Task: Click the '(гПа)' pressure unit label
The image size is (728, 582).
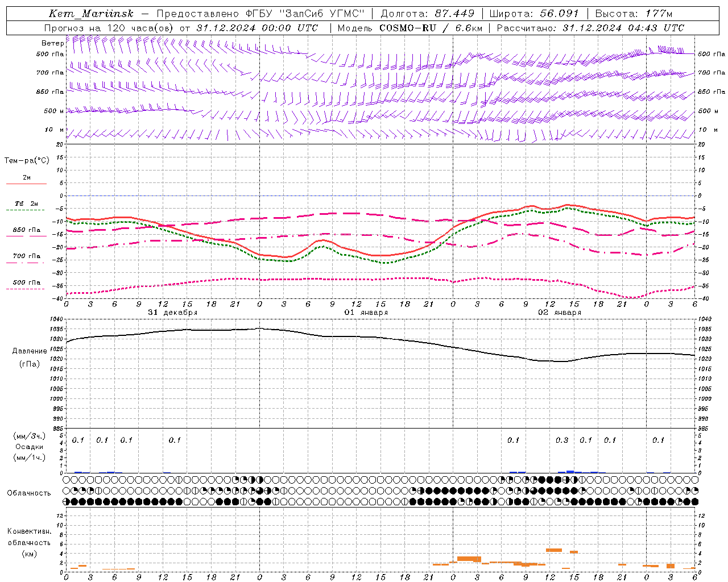Action: point(30,364)
